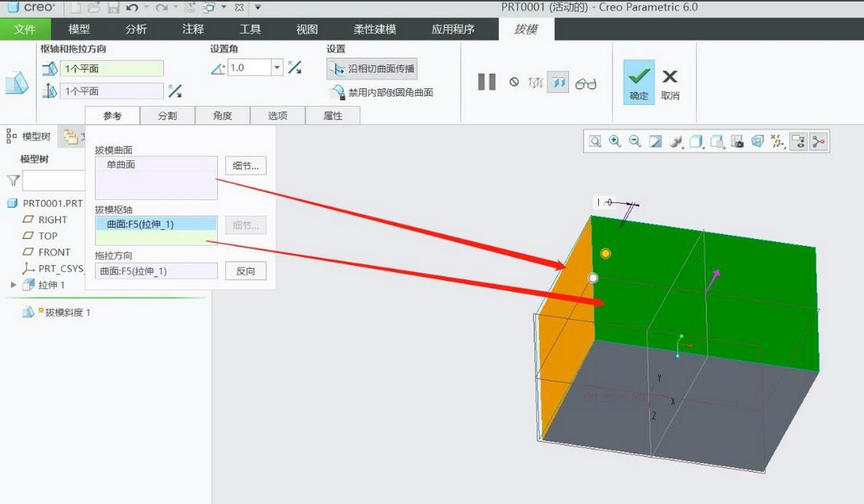
Task: Open the Redo history dropdown arrow
Action: click(x=175, y=7)
